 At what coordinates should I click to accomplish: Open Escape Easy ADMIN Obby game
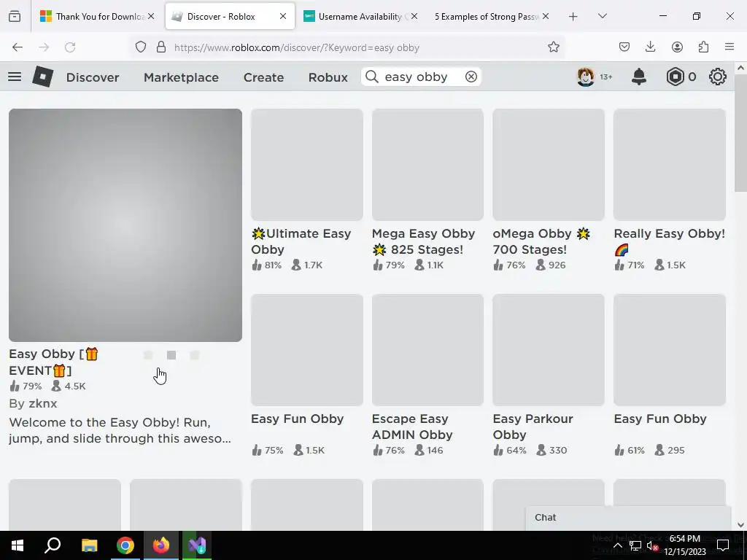point(412,427)
